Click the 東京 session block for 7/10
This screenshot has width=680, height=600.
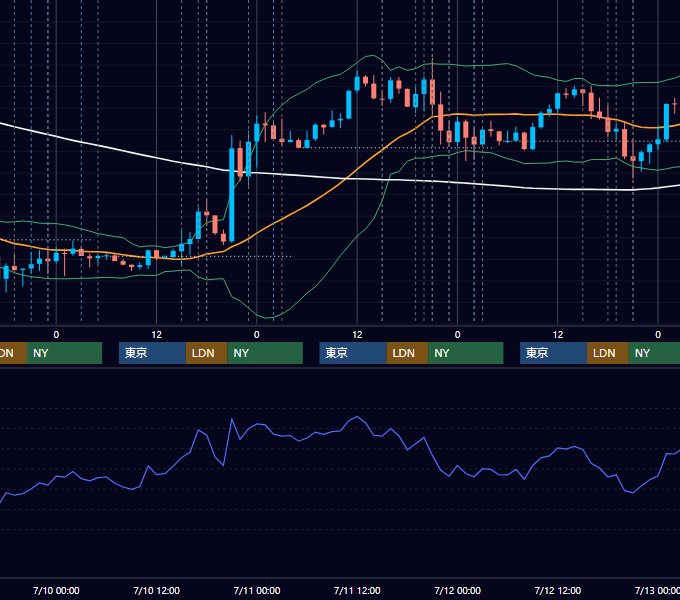[152, 353]
